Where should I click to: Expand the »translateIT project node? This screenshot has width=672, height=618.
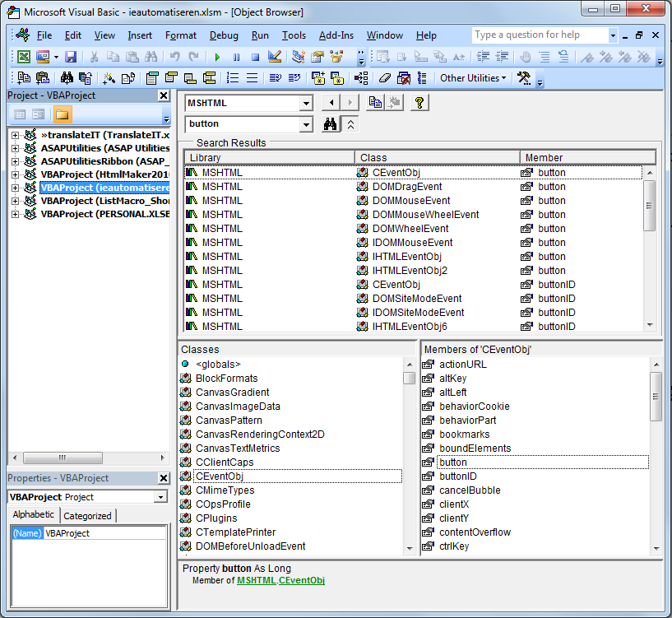click(x=15, y=136)
